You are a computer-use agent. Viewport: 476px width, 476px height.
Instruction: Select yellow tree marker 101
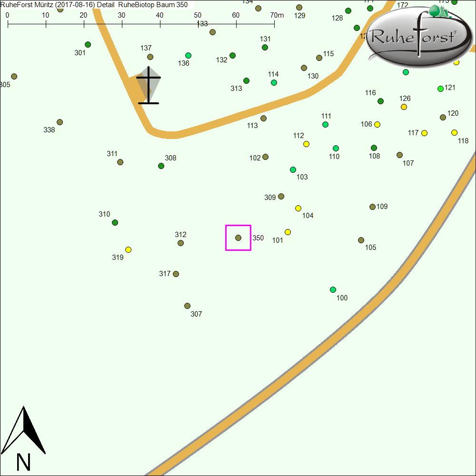(x=288, y=232)
